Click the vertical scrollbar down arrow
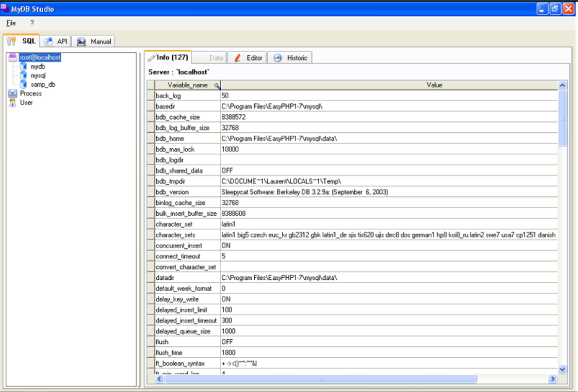 562,370
